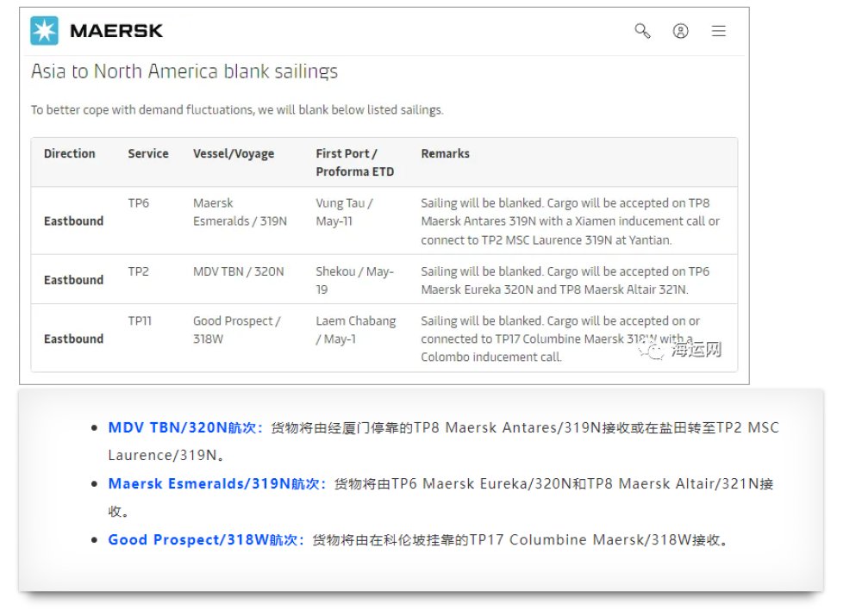
Task: Click the 'Laem Chabang / May-1' cell
Action: tap(356, 330)
